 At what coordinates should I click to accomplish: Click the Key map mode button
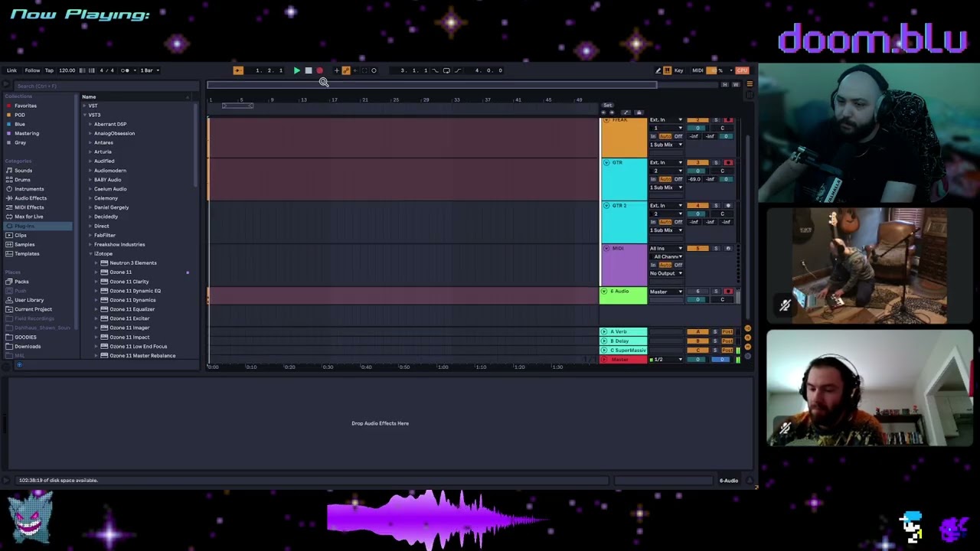tap(678, 70)
